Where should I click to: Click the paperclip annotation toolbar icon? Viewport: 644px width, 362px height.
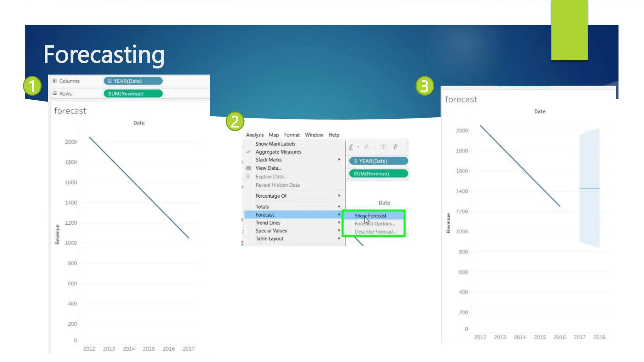click(x=366, y=147)
